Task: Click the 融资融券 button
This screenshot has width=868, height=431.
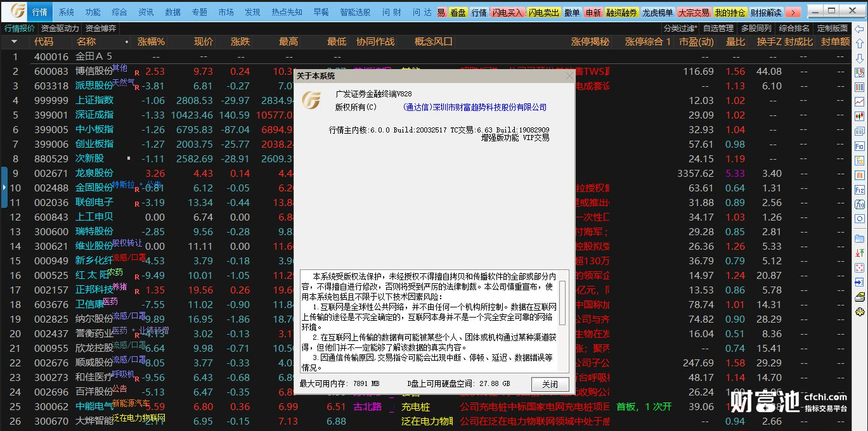Action: click(621, 13)
